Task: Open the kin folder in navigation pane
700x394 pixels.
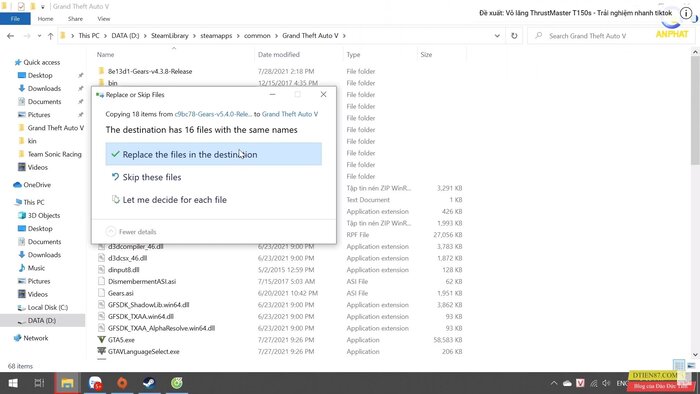Action: click(32, 141)
